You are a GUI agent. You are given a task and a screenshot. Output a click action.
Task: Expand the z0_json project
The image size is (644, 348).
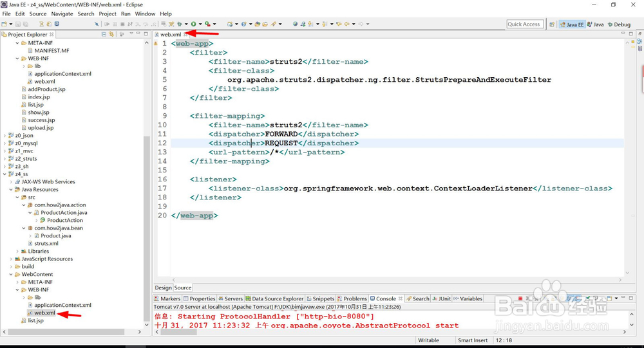[x=5, y=136]
